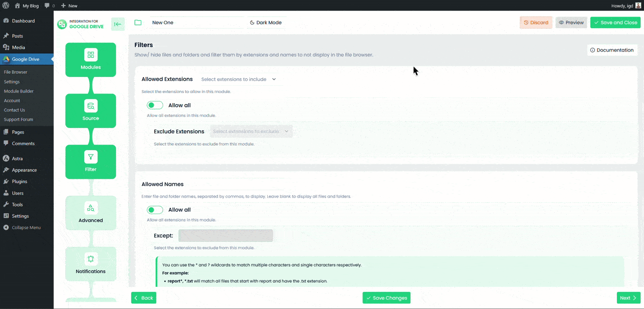Select the Google Drive menu item

click(27, 59)
